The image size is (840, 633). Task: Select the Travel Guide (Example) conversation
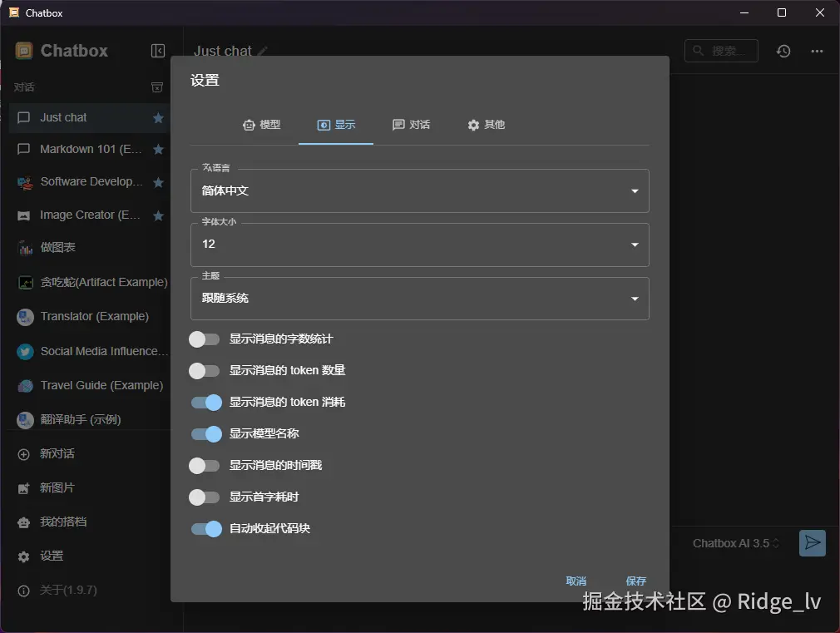(89, 385)
